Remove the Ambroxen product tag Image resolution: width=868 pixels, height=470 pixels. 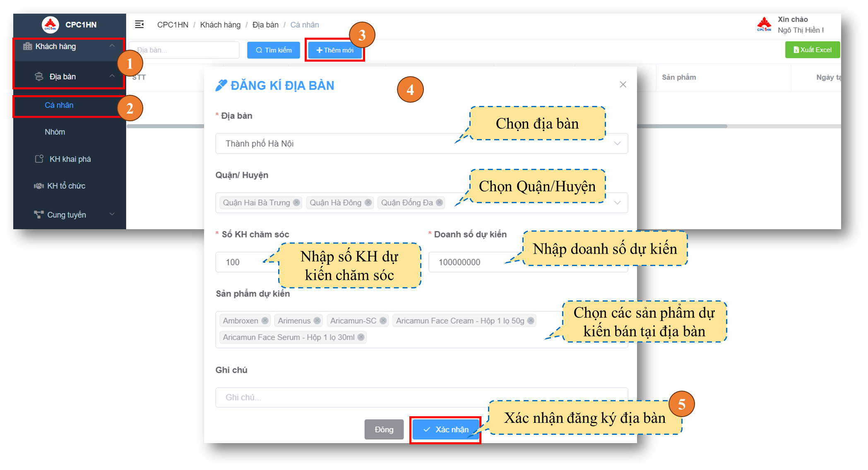[265, 321]
